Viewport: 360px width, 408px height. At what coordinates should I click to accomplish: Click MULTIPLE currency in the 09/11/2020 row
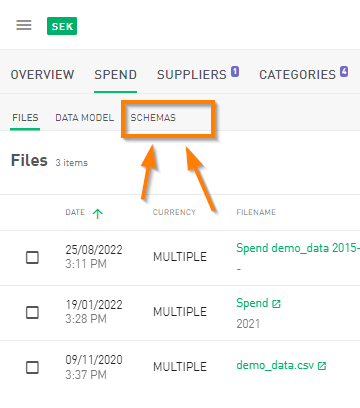click(x=180, y=367)
